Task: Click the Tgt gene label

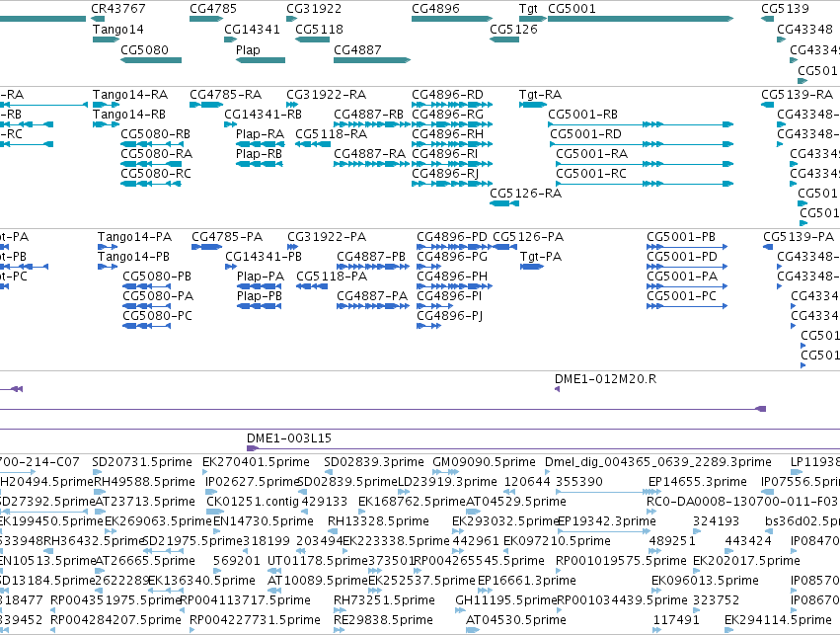Action: (528, 9)
